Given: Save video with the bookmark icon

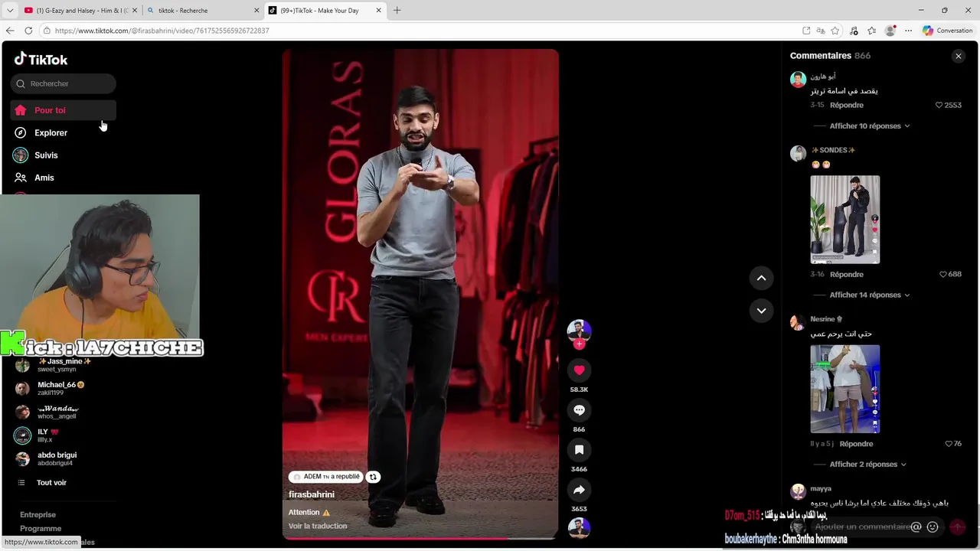Looking at the screenshot, I should tap(579, 450).
